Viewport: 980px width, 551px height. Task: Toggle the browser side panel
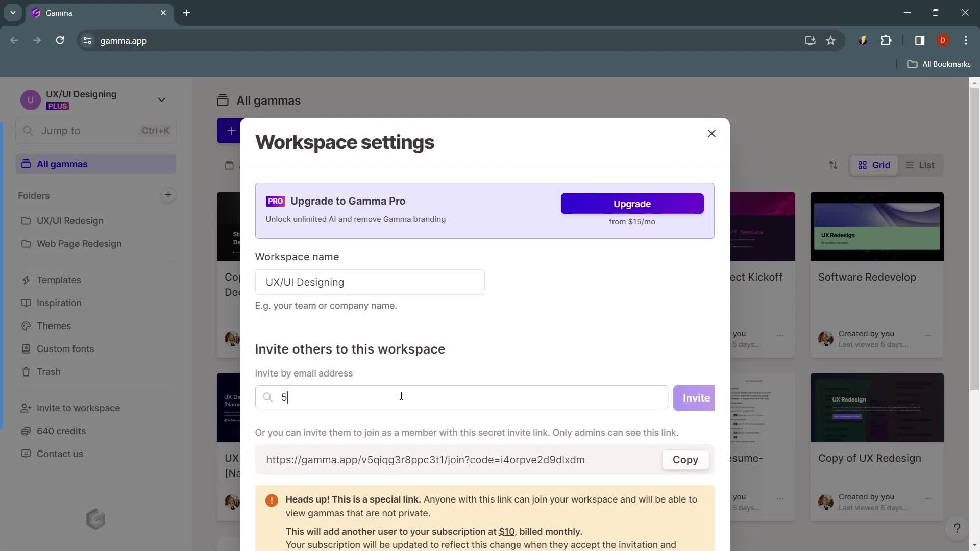pos(919,40)
